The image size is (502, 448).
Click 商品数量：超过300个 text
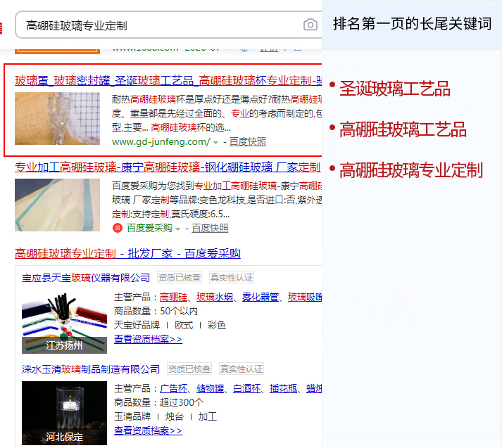(x=158, y=402)
